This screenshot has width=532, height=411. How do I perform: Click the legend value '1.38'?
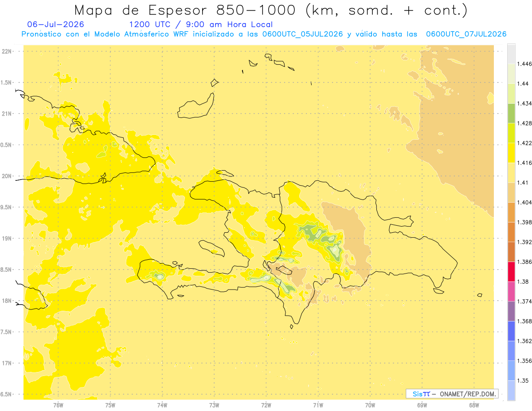[x=524, y=282]
